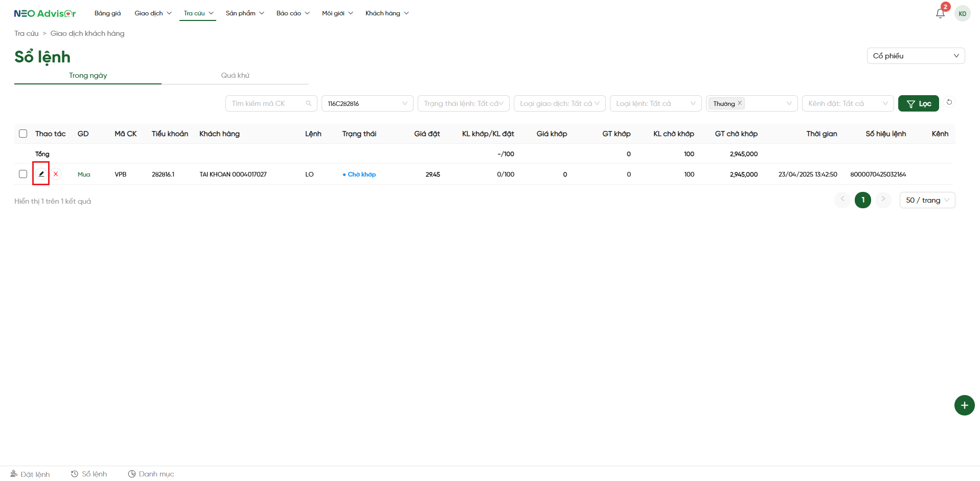Remove the Thường filter tag
The image size is (980, 481).
pos(739,103)
